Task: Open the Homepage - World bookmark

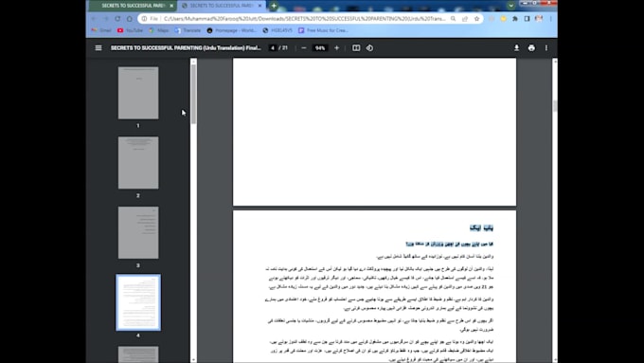Action: coord(232,30)
